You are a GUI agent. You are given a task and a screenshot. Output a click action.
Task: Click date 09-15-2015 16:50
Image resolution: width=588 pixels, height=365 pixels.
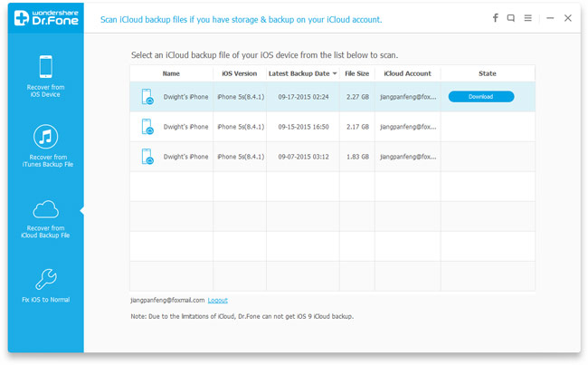tap(303, 127)
